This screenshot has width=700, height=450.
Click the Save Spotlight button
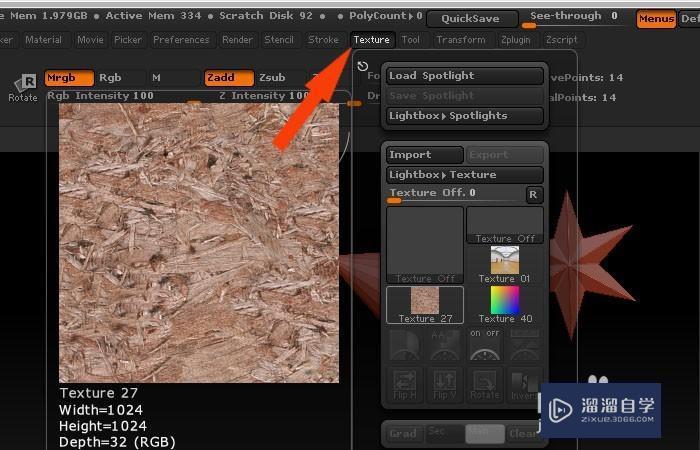[x=465, y=96]
